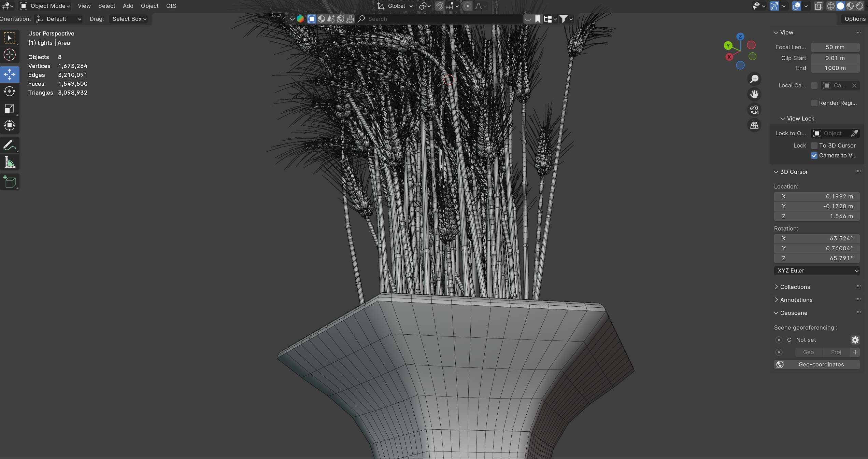
Task: Enable Lock To 3D Cursor checkbox
Action: pyautogui.click(x=814, y=145)
